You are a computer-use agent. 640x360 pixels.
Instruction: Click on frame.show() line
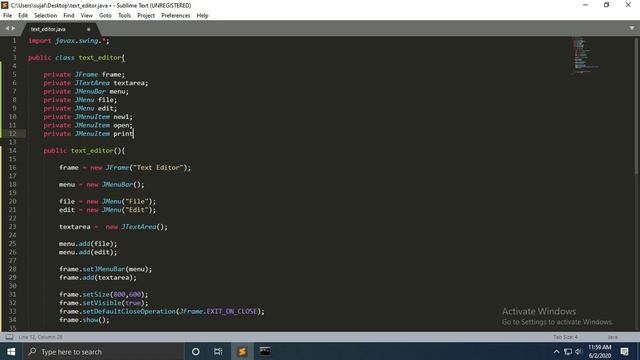(x=84, y=320)
